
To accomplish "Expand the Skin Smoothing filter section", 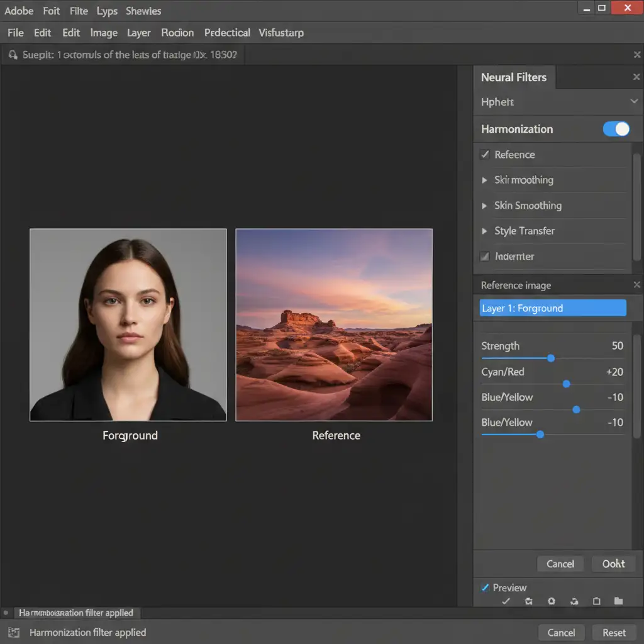I will [484, 206].
